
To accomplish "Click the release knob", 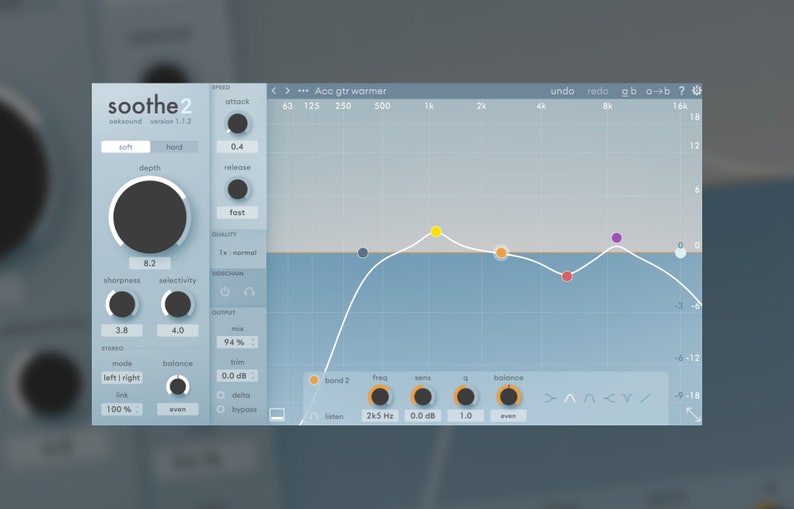I will [x=237, y=189].
